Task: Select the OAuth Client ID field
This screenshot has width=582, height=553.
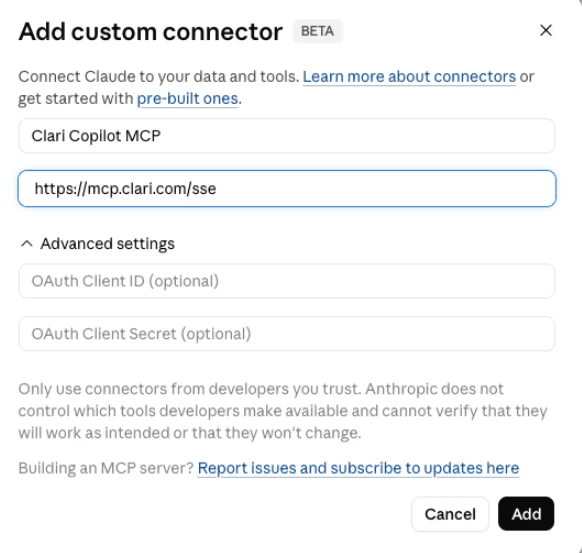Action: coord(287,281)
